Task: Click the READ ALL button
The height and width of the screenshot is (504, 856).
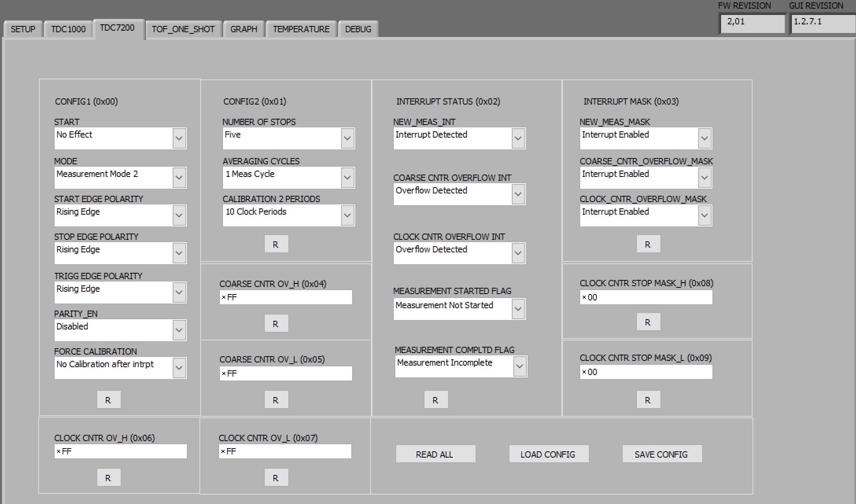Action: tap(435, 454)
